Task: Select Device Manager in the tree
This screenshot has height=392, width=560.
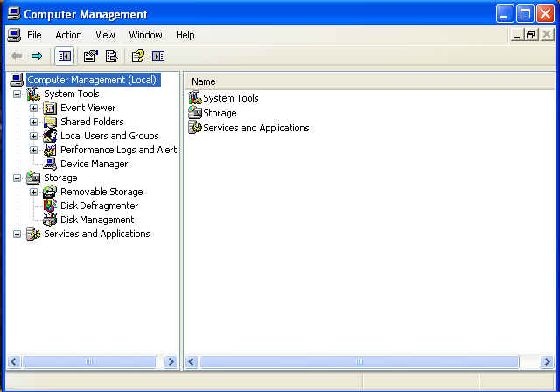Action: (x=94, y=164)
